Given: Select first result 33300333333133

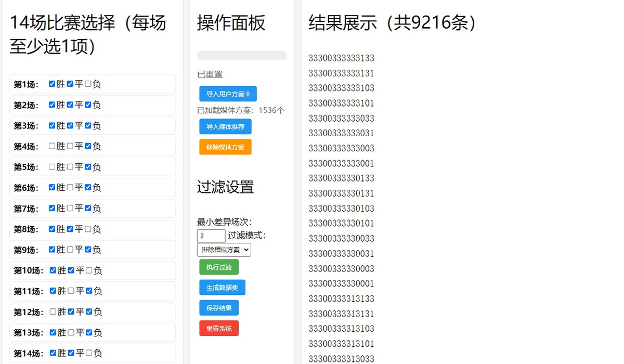Looking at the screenshot, I should [x=341, y=58].
